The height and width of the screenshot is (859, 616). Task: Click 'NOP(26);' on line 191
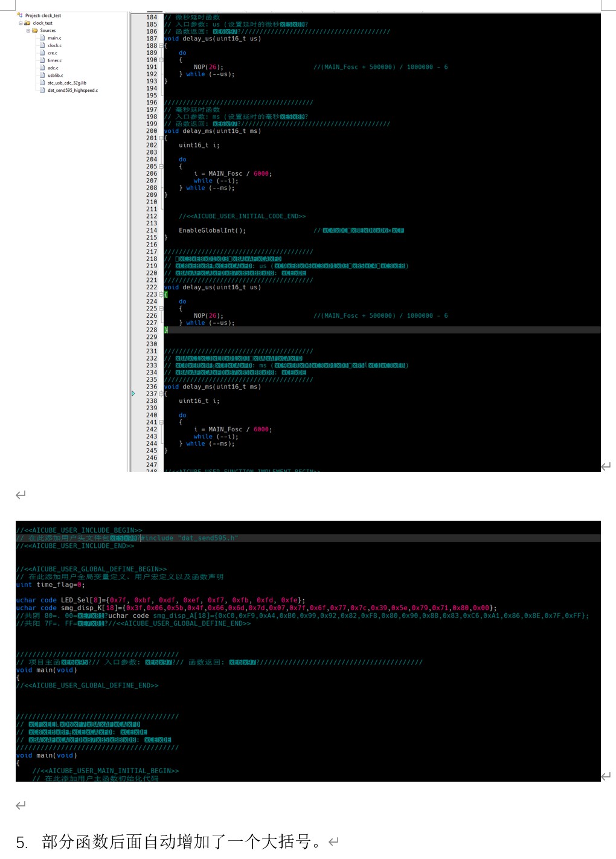[x=208, y=67]
